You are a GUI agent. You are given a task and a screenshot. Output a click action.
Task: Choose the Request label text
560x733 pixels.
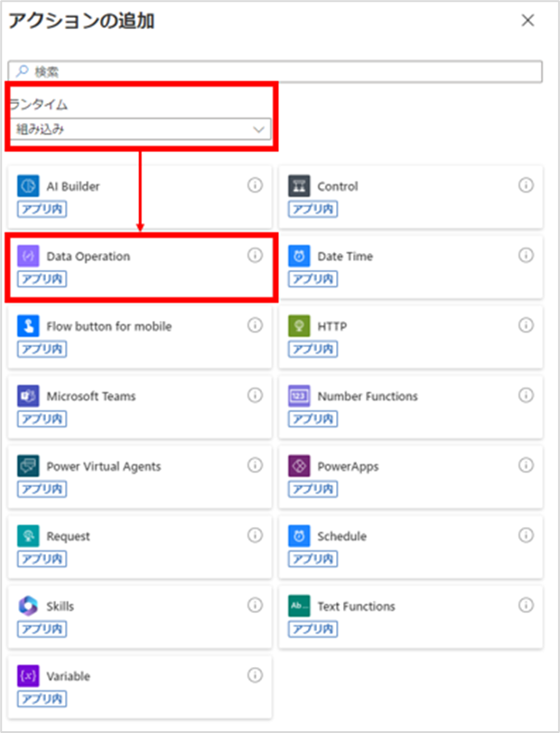[x=68, y=537]
